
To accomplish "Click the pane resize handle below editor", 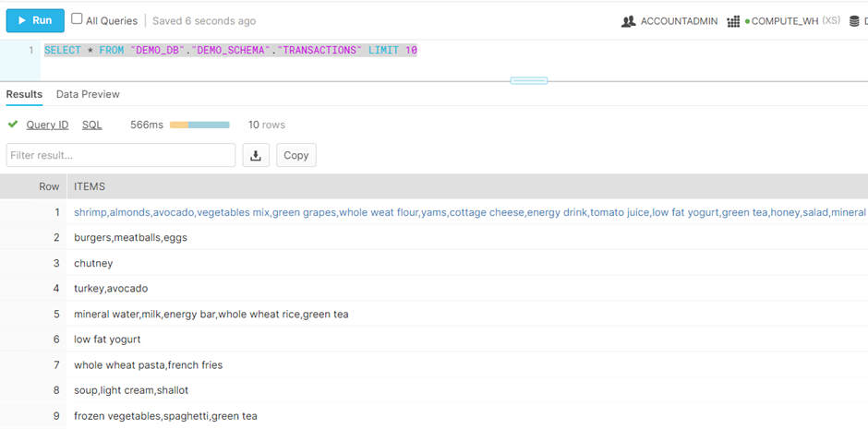I will [528, 80].
